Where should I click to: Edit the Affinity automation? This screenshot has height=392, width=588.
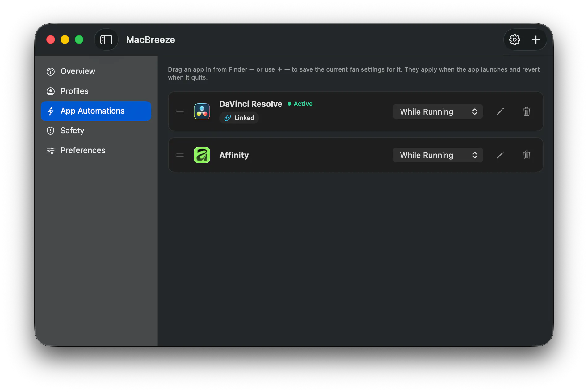pyautogui.click(x=500, y=155)
